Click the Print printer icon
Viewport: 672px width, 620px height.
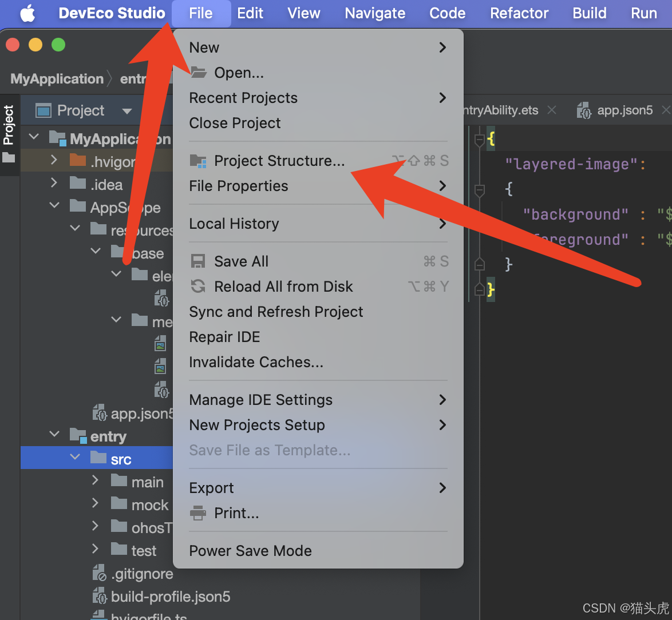(198, 513)
